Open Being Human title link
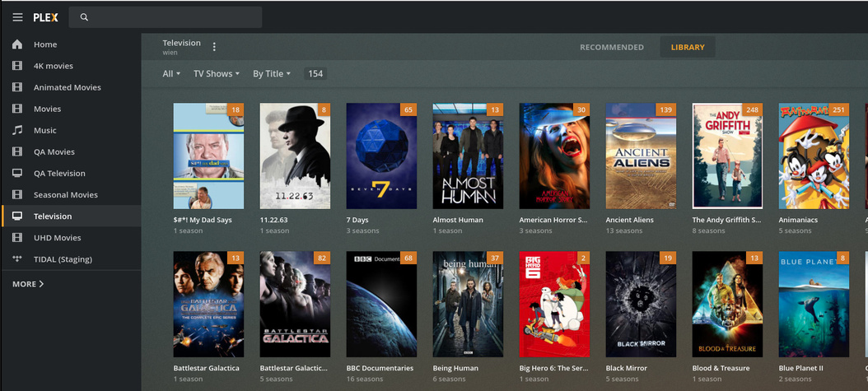This screenshot has width=868, height=391. pos(455,368)
